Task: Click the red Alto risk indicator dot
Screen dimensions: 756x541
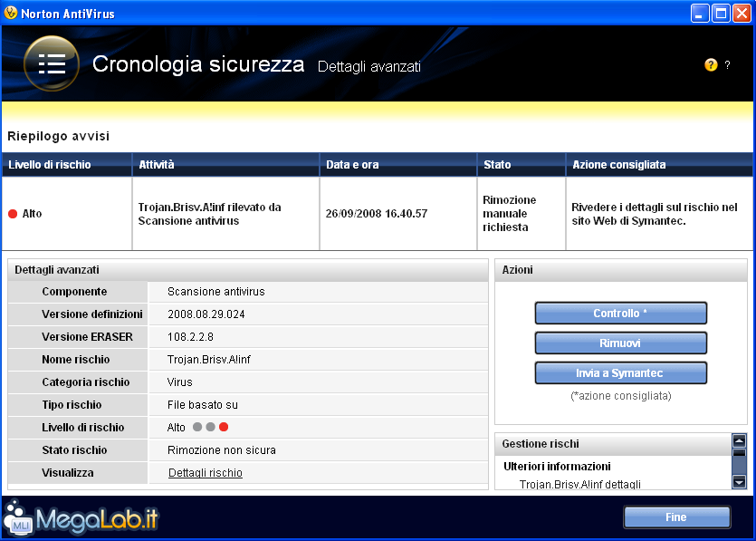Action: (13, 214)
